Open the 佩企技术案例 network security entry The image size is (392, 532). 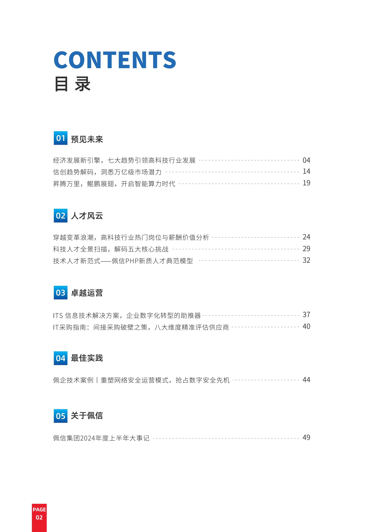181,380
